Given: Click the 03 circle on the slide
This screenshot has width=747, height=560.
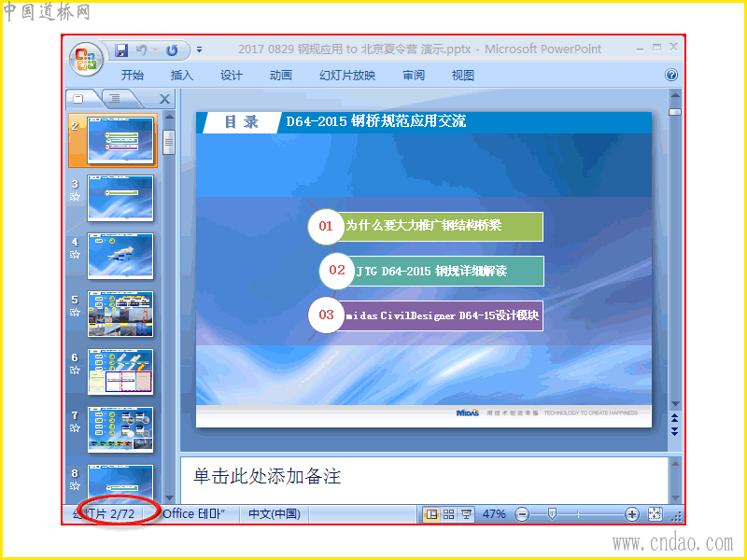Looking at the screenshot, I should [326, 315].
